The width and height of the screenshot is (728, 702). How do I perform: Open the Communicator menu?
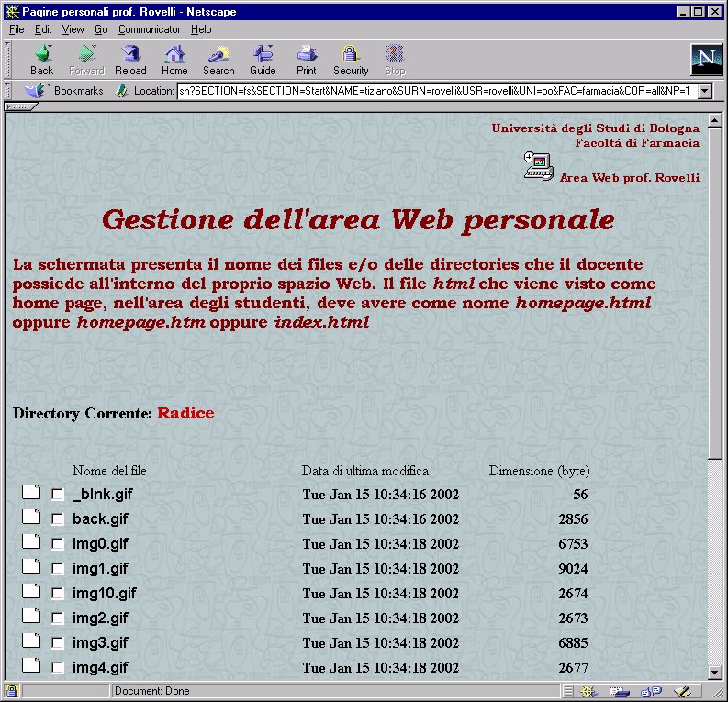149,29
